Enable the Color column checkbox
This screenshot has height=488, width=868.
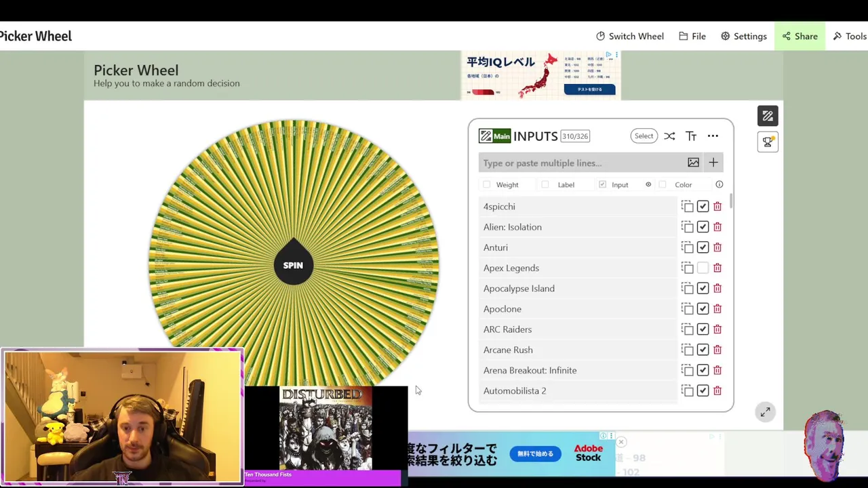pyautogui.click(x=663, y=184)
